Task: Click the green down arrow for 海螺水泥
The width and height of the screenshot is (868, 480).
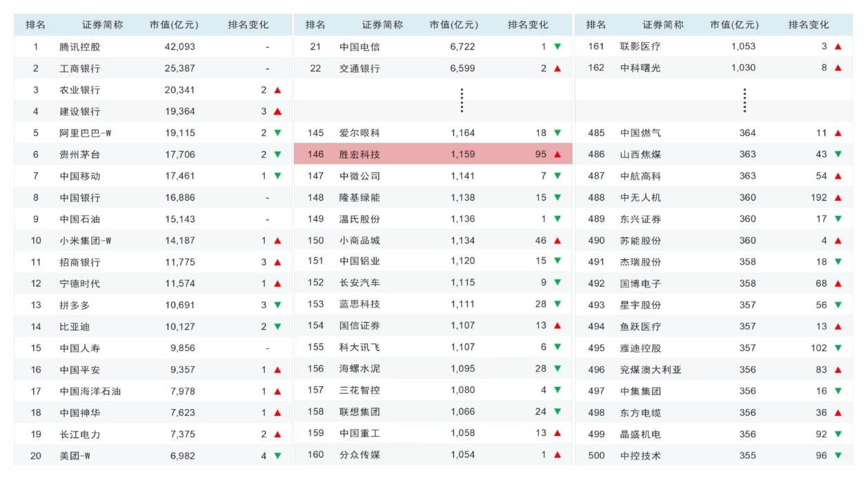Action: point(558,369)
